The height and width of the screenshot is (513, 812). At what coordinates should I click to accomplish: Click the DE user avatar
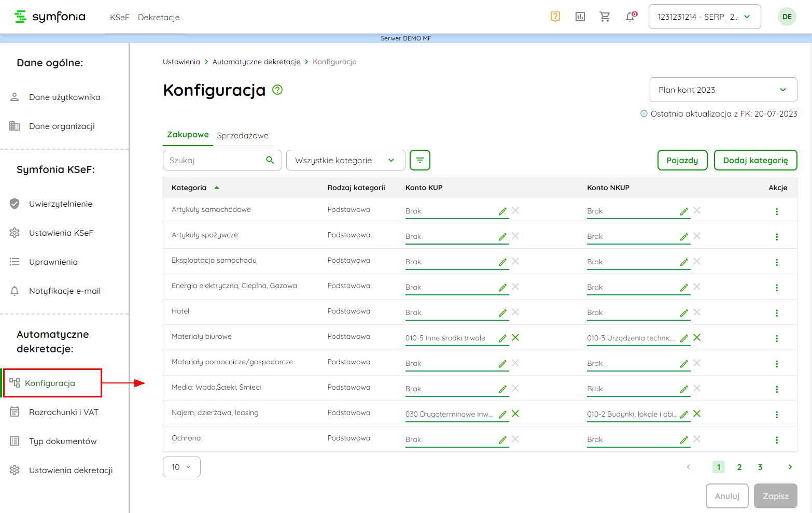[x=787, y=17]
